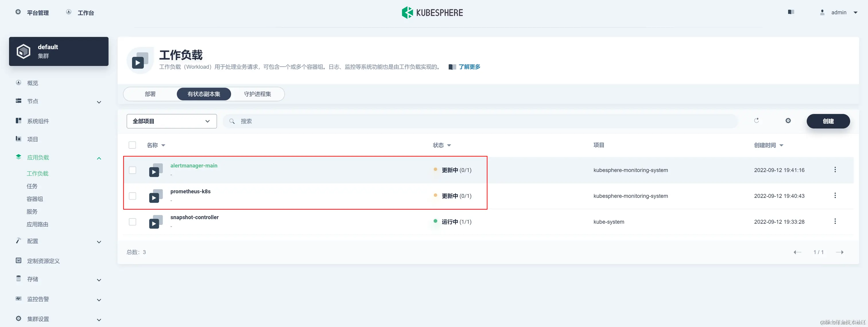868x327 pixels.
Task: Switch to the 部署 tab
Action: [150, 94]
